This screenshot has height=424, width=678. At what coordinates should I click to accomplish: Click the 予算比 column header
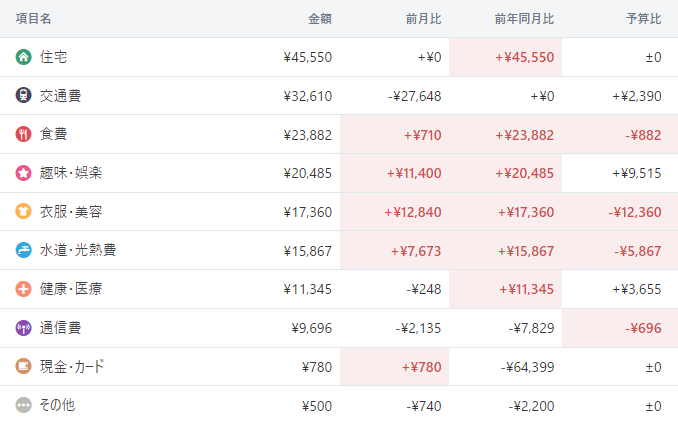(643, 19)
